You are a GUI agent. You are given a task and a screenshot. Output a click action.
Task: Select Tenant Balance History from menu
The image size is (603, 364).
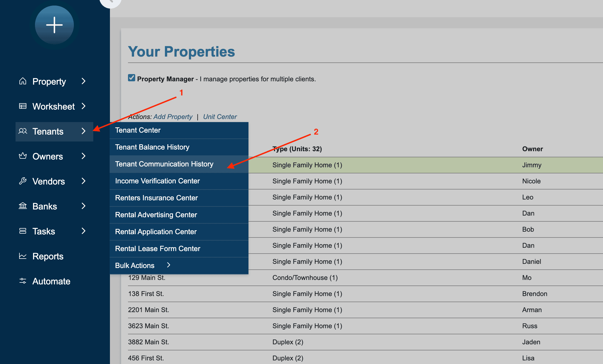coord(152,147)
